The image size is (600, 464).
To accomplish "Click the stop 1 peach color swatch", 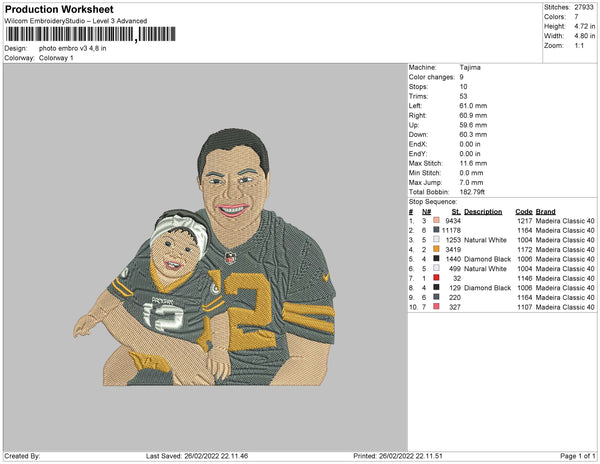I will [x=436, y=220].
